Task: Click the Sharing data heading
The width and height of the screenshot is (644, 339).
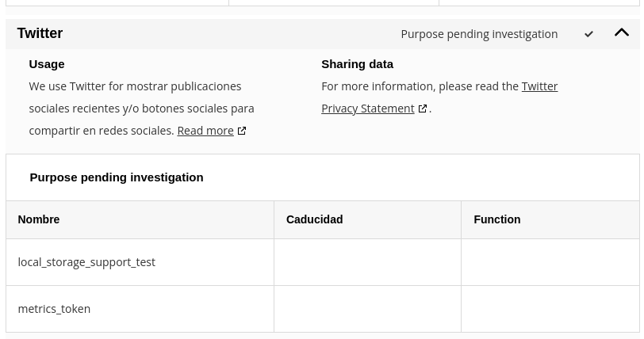Action: coord(358,64)
